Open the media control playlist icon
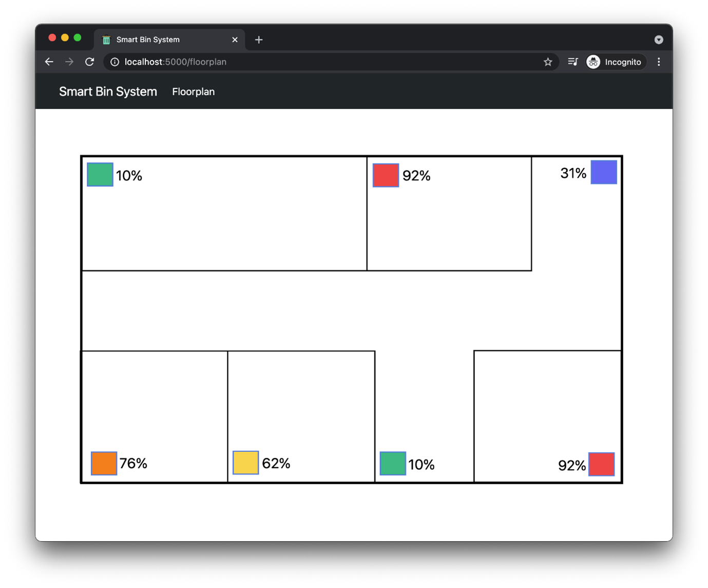The width and height of the screenshot is (708, 588). 573,62
